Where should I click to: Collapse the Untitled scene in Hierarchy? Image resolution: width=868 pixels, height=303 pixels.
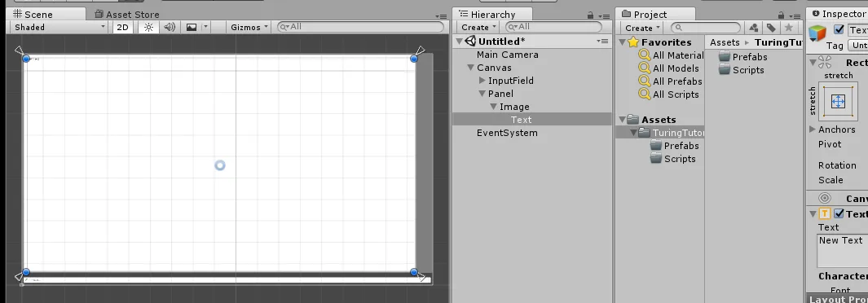point(459,42)
